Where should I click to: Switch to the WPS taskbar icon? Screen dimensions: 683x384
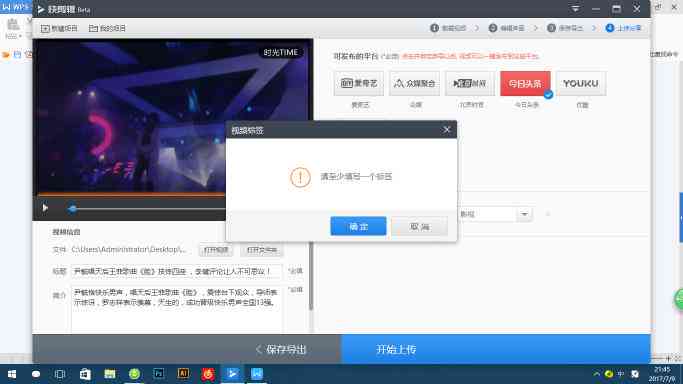(x=257, y=374)
